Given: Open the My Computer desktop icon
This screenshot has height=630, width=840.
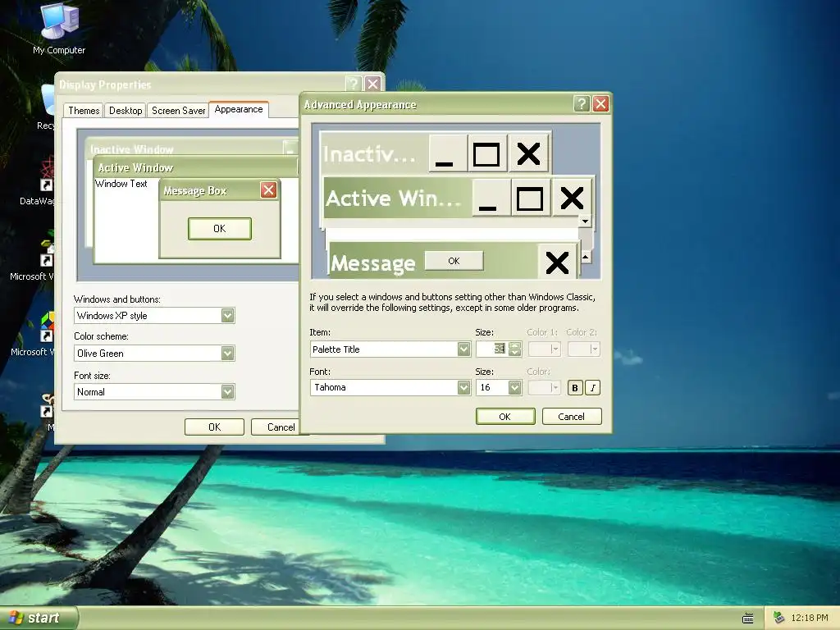Looking at the screenshot, I should pos(59,29).
